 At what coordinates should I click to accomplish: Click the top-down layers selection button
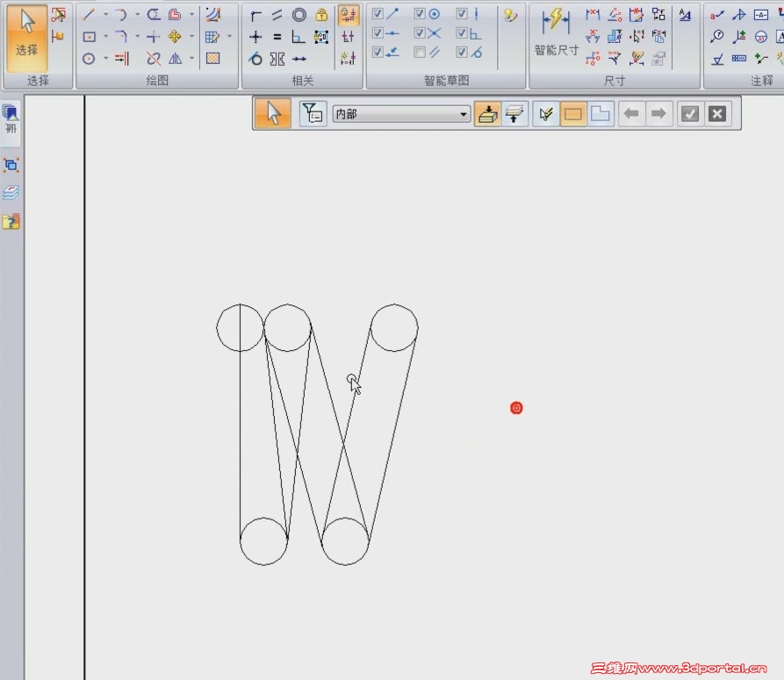514,113
